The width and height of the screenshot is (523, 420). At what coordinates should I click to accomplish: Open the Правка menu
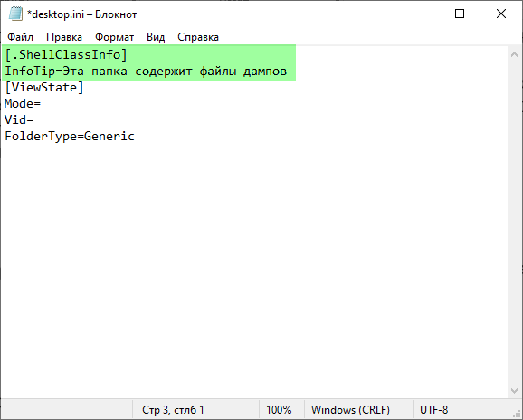(64, 37)
